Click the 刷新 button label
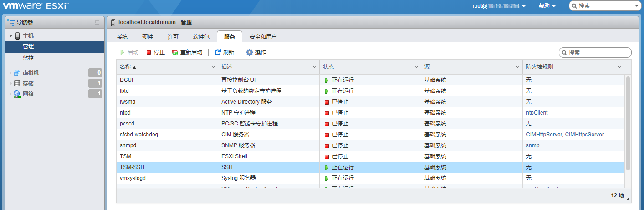 tap(229, 52)
